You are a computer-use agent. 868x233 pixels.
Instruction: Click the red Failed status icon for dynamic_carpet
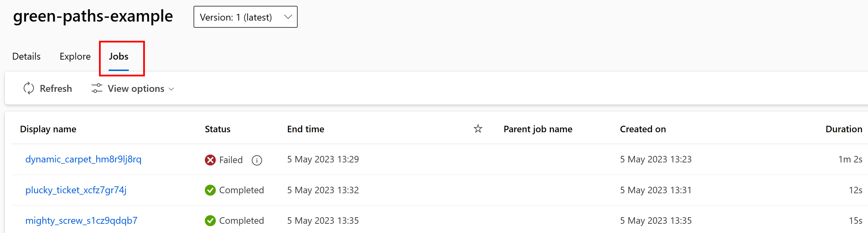pyautogui.click(x=210, y=160)
